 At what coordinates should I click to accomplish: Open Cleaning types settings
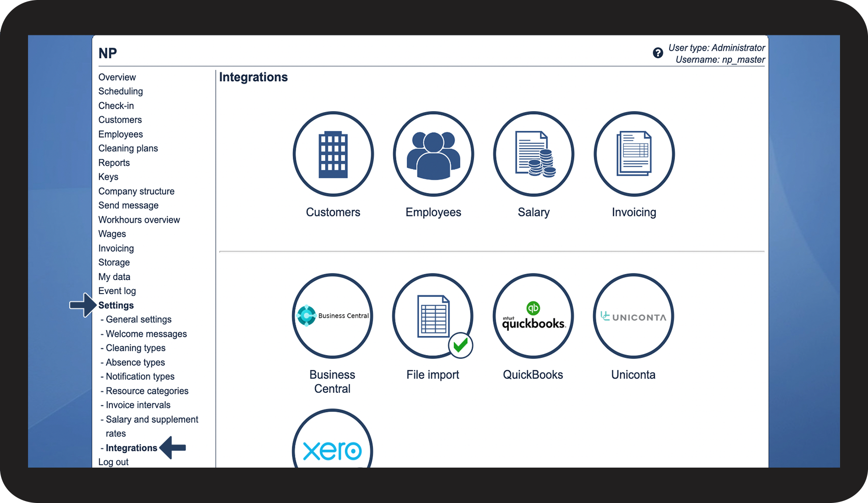coord(136,348)
